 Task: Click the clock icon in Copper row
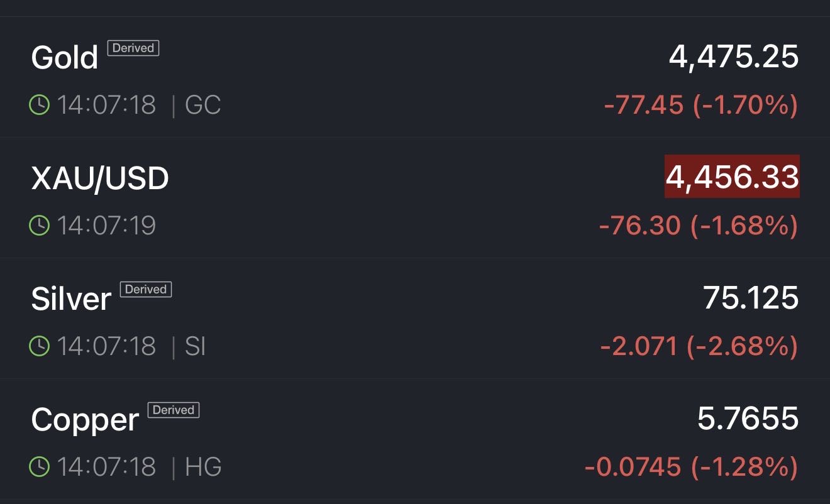[x=39, y=467]
